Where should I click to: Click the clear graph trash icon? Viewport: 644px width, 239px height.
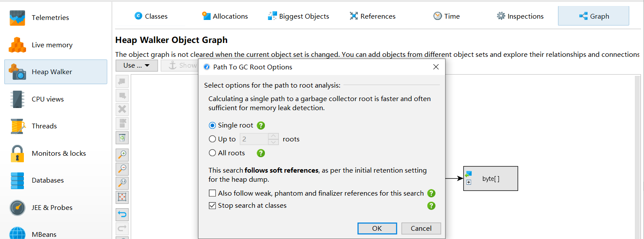[122, 138]
